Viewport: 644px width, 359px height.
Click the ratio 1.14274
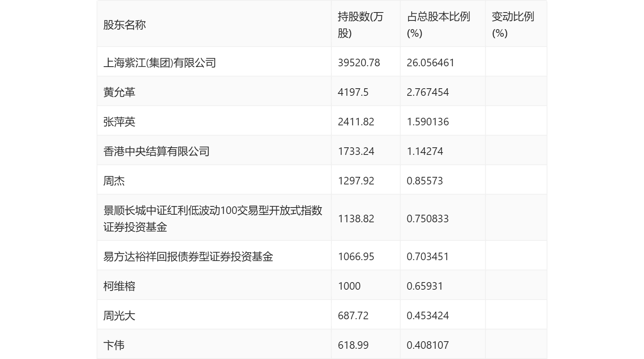425,151
